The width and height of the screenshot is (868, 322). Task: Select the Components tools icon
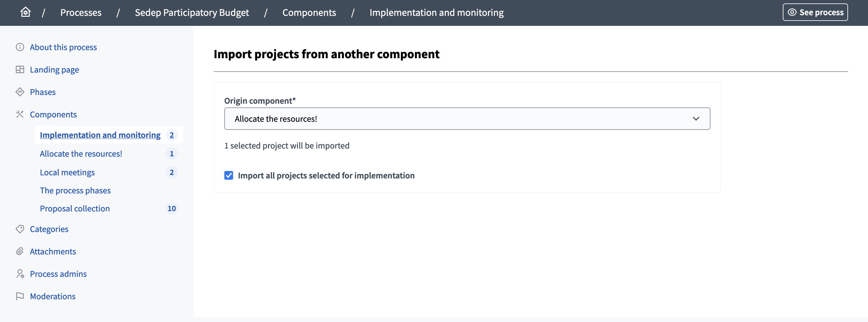click(x=20, y=114)
